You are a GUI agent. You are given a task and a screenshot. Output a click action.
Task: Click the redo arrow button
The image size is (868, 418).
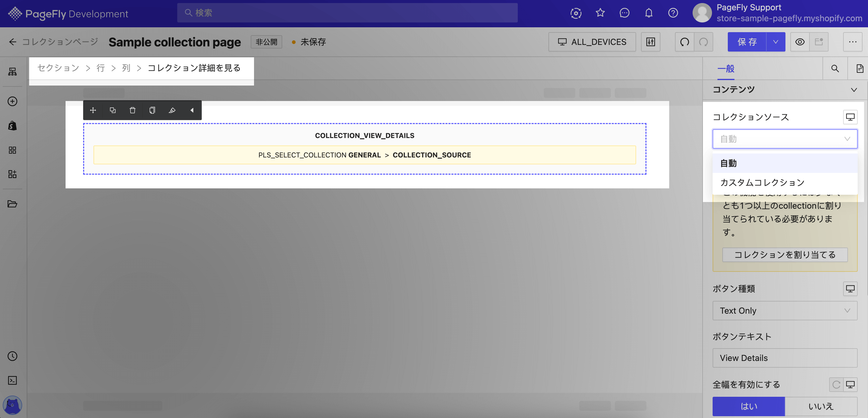703,42
